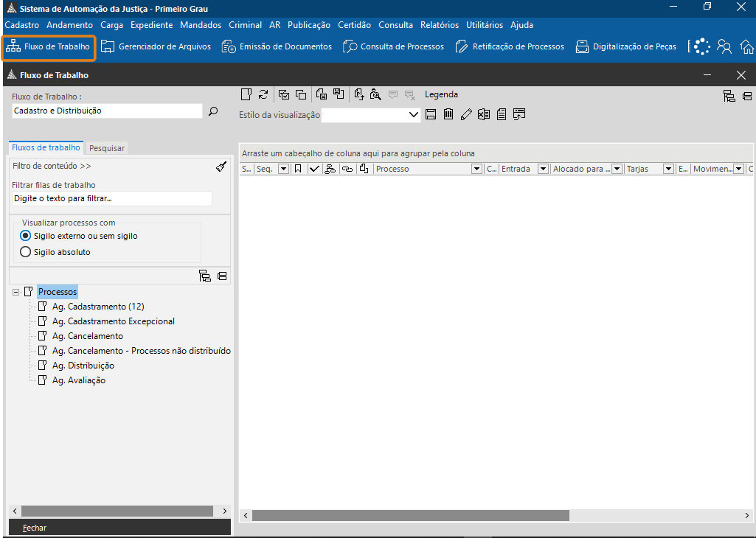This screenshot has width=756, height=538.
Task: Save the visualization style with the floppy icon
Action: coord(431,114)
